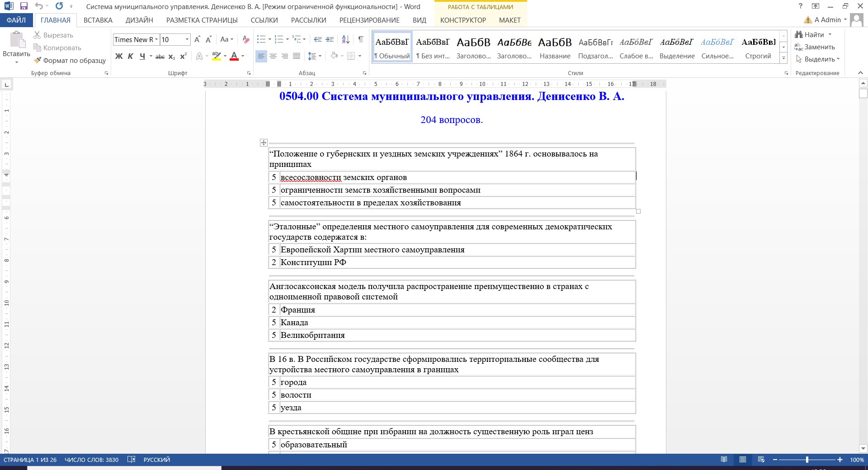Clear all formatting with the eraser icon
Viewport: 868px width, 470px height.
pos(245,40)
